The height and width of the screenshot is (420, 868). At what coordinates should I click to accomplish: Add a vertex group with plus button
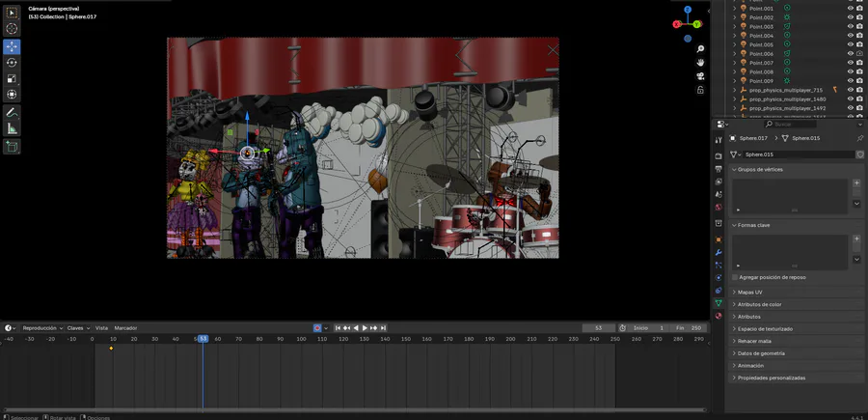857,182
